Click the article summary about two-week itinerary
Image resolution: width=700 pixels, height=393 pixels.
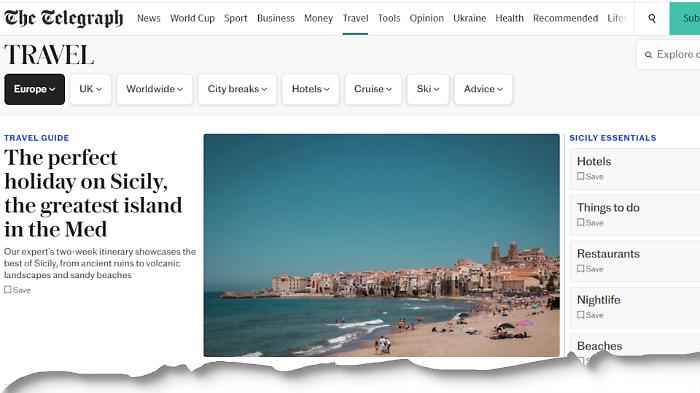[x=100, y=263]
